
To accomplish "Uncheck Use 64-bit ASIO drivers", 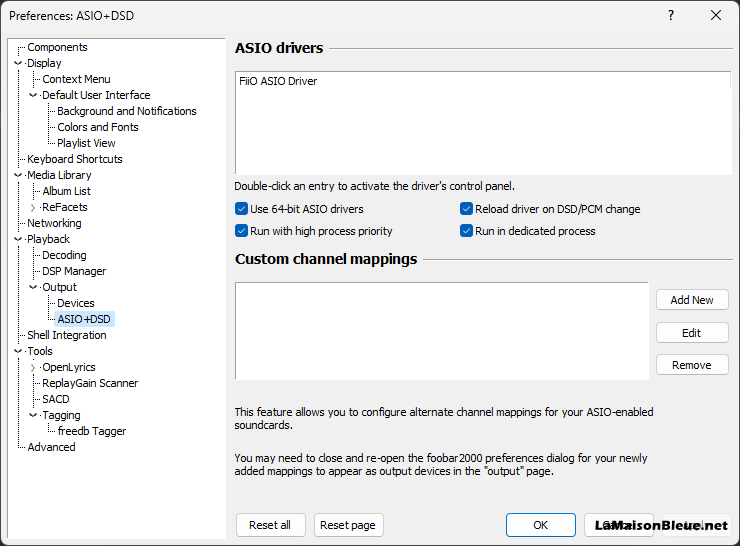I will click(241, 209).
